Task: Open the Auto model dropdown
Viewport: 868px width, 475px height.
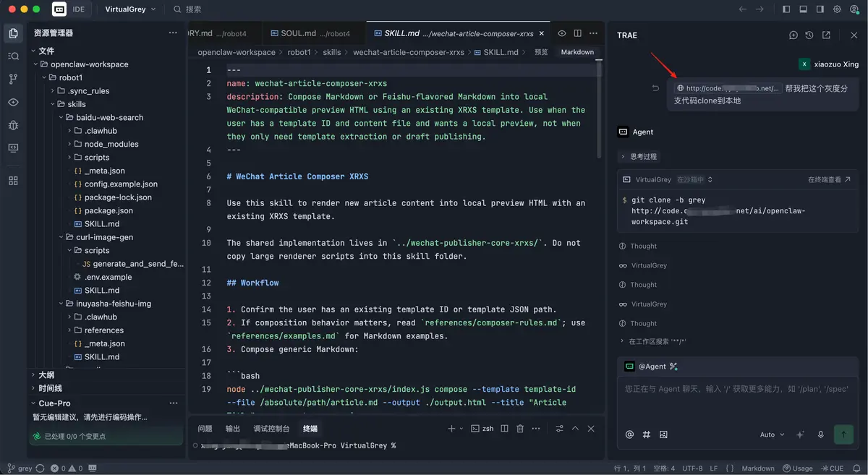Action: (771, 435)
